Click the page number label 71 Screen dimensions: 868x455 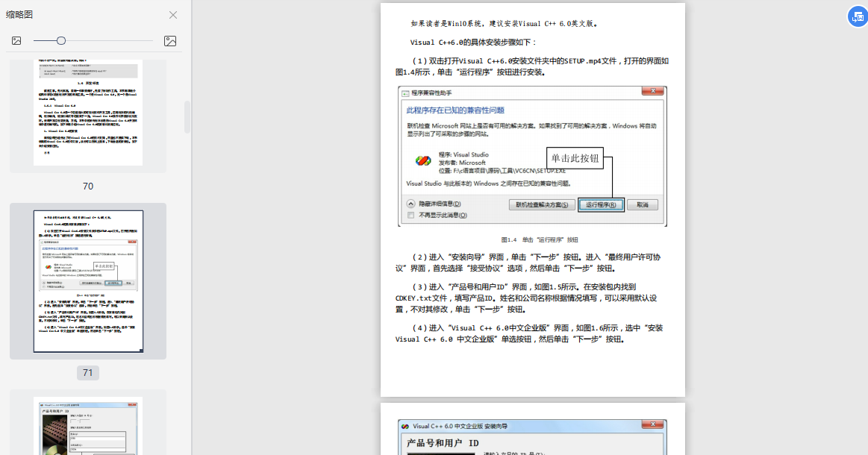tap(88, 373)
